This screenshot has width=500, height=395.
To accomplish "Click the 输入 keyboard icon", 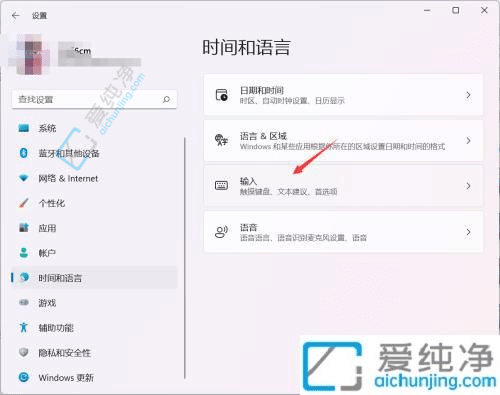I will 221,185.
